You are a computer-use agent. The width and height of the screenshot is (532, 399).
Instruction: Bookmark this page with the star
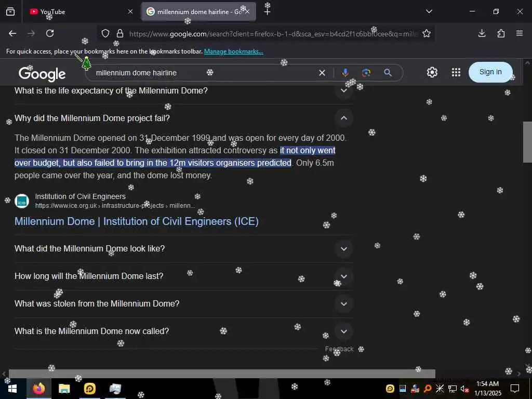(427, 34)
